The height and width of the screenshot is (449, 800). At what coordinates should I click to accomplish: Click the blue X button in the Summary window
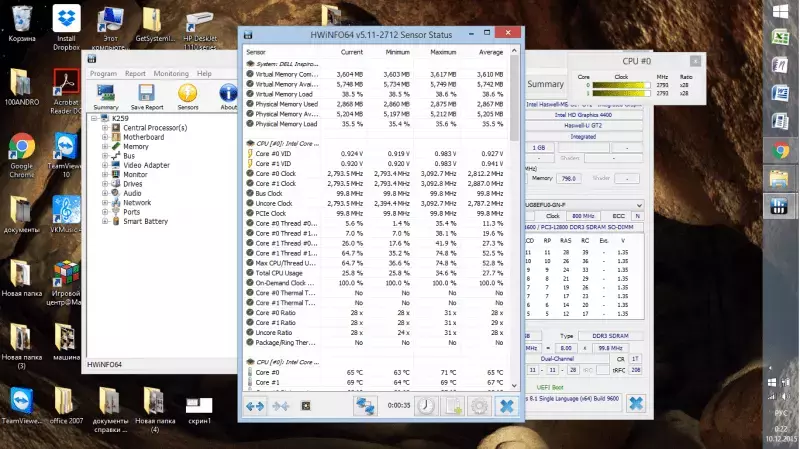636,404
